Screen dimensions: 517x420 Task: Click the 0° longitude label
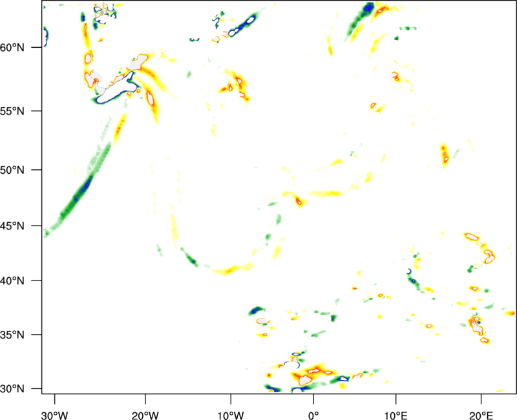(x=313, y=415)
